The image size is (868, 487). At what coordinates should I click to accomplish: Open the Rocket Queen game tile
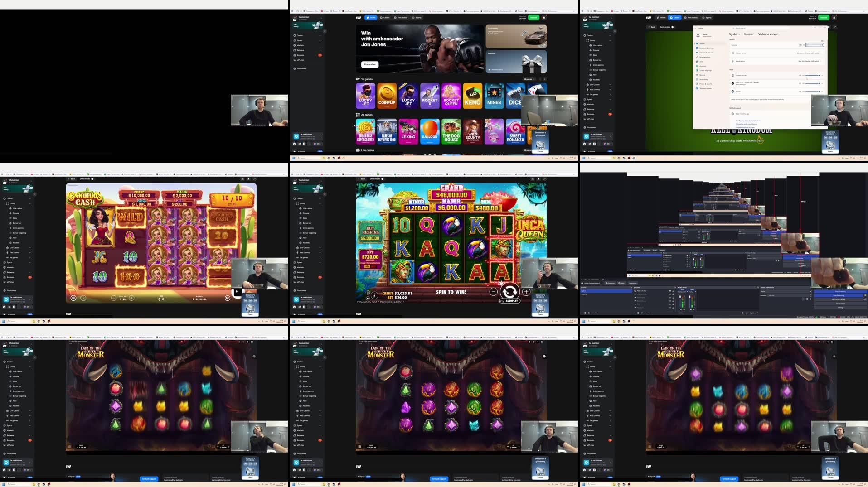[x=451, y=96]
